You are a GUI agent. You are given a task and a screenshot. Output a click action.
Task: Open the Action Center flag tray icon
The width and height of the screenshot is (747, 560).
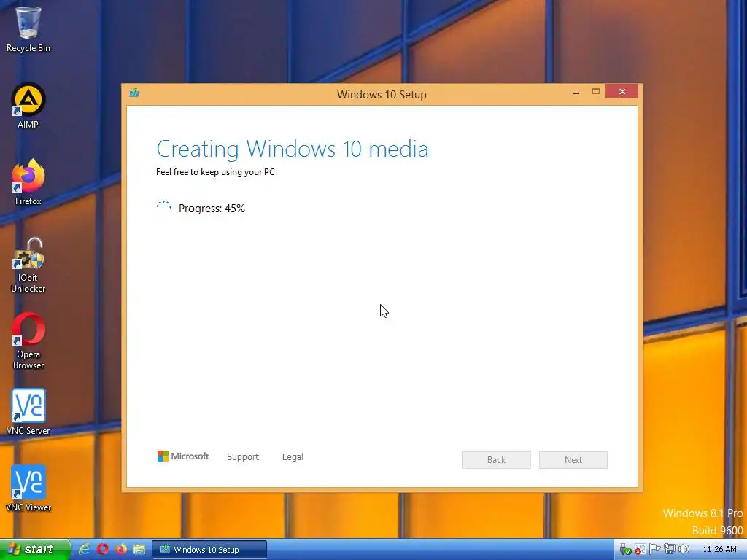(x=654, y=549)
